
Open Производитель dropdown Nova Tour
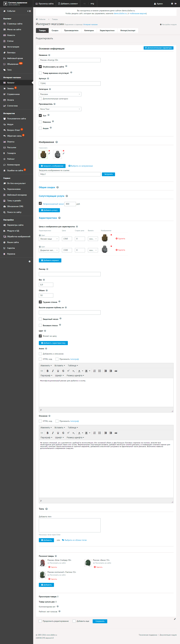point(60,109)
